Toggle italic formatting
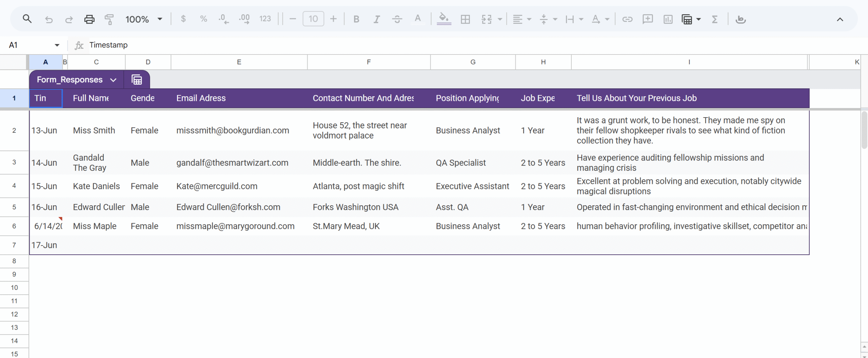The image size is (868, 358). pyautogui.click(x=376, y=19)
